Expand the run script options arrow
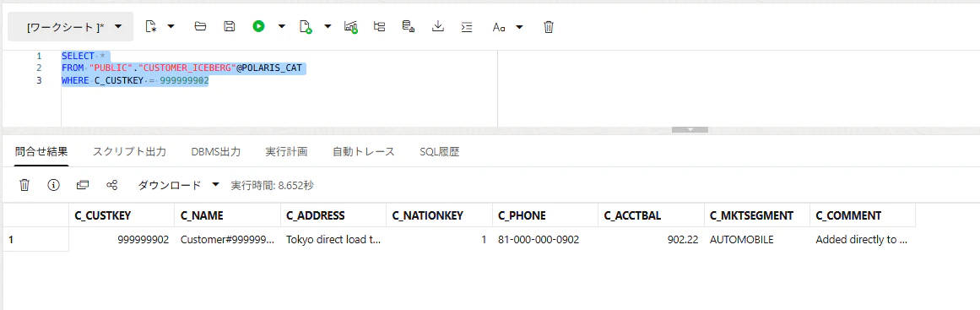The height and width of the screenshot is (310, 980). (328, 26)
